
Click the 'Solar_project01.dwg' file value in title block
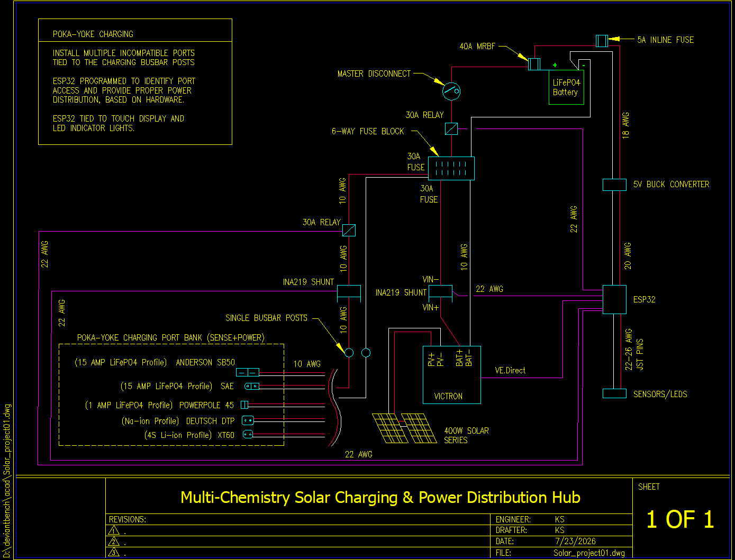589,553
